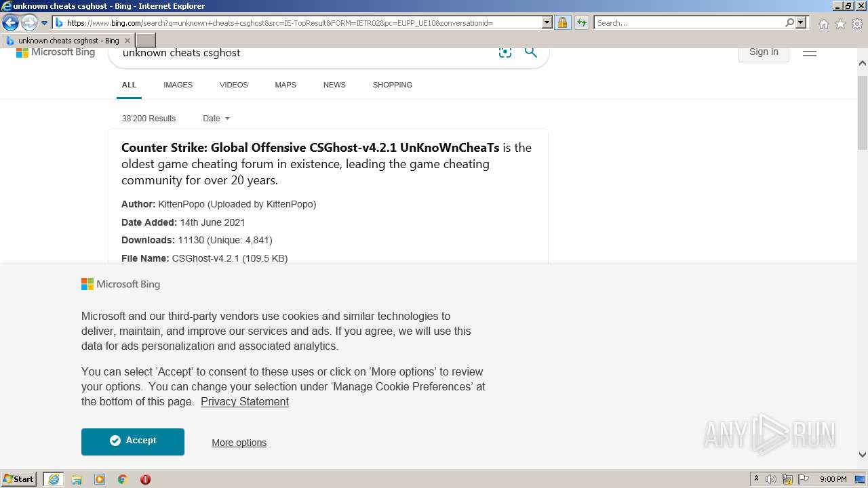Click the Internet Explorer taskbar icon
This screenshot has height=488, width=868.
(x=54, y=479)
